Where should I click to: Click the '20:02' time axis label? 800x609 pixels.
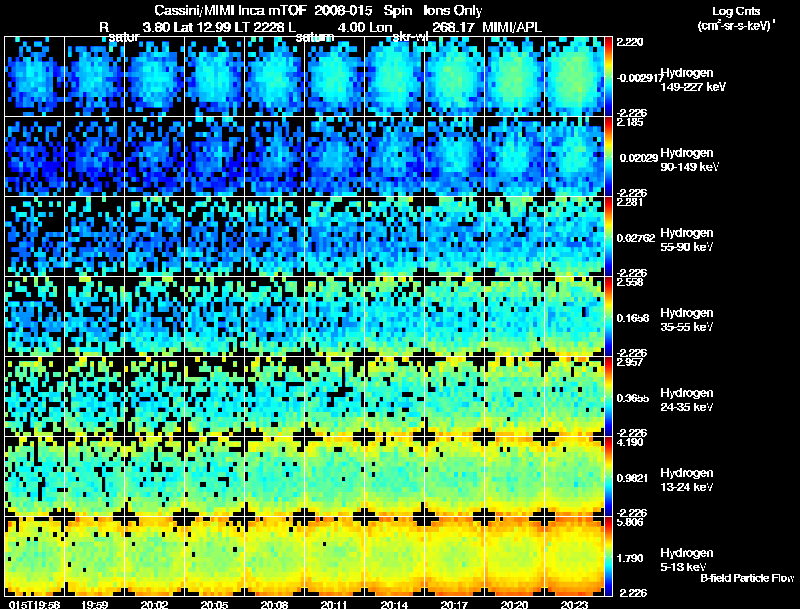tap(154, 604)
